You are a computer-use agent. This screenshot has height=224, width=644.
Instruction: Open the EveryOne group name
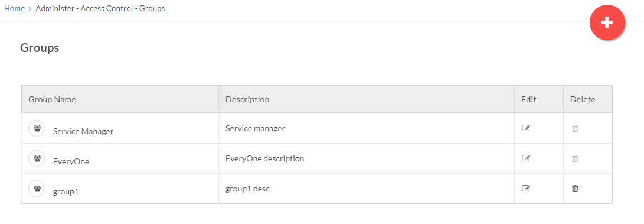(x=71, y=161)
